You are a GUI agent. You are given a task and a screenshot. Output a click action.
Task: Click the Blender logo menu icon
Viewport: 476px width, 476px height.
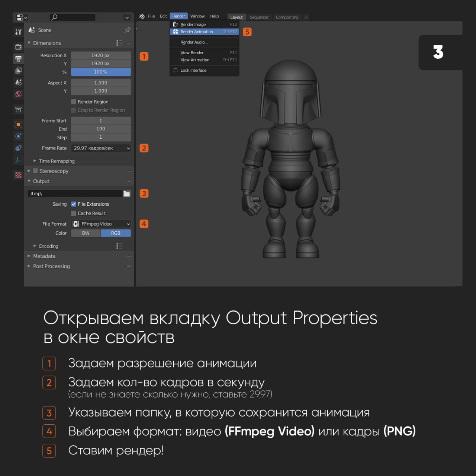coord(142,16)
